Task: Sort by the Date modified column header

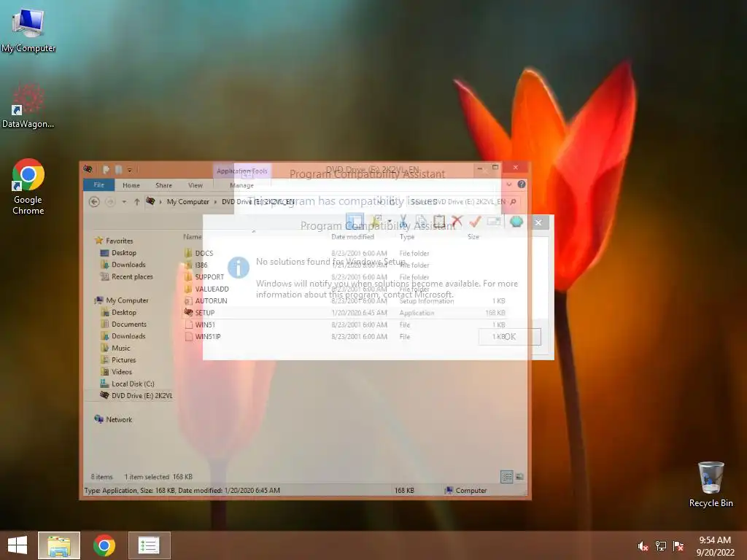Action: pyautogui.click(x=352, y=237)
